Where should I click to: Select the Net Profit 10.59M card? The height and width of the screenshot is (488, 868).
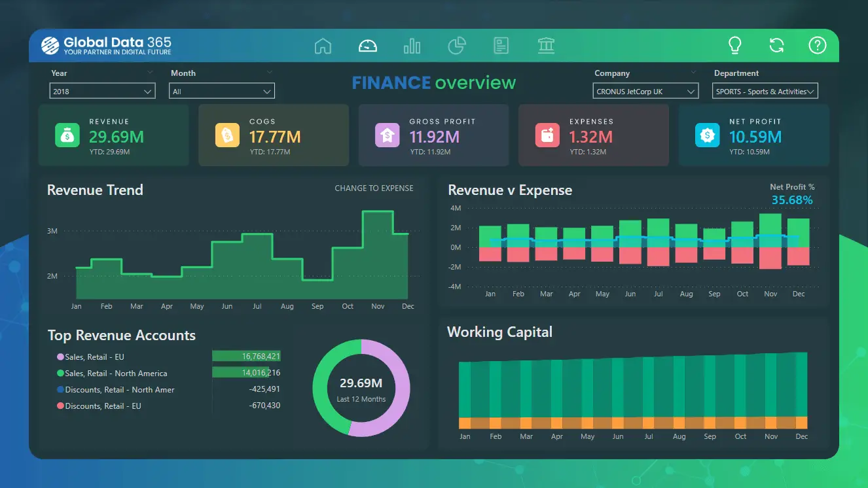[x=754, y=135]
